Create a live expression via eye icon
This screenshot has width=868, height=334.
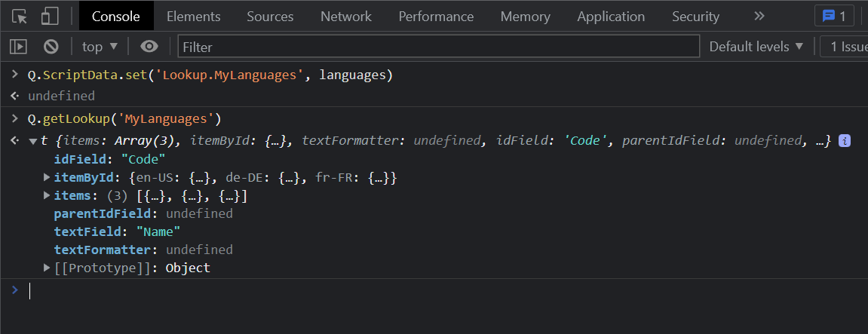click(149, 47)
